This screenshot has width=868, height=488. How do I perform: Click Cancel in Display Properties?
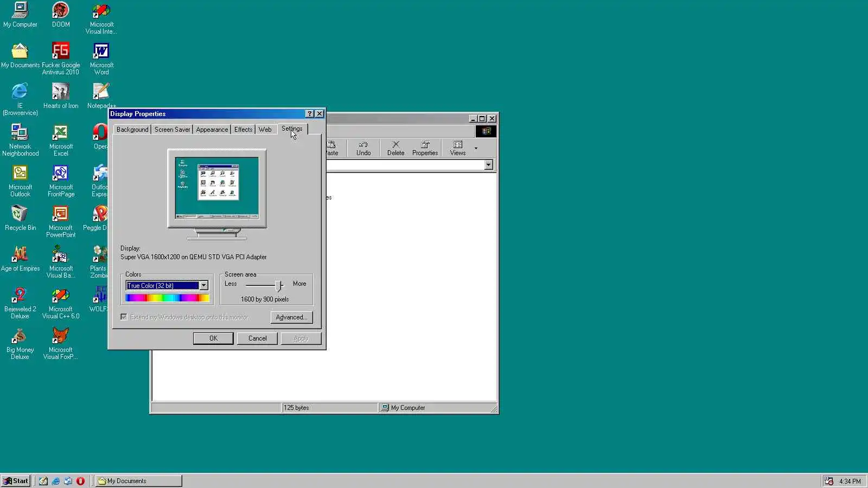(x=257, y=338)
